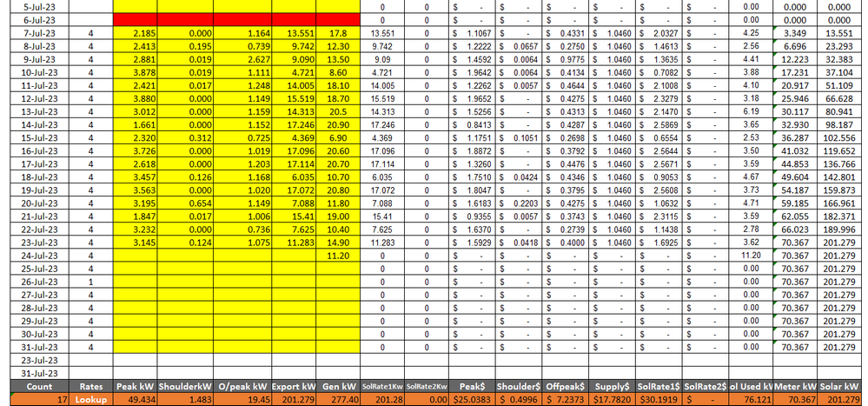Select the Count value 17 cell
This screenshot has width=868, height=406.
click(x=35, y=399)
